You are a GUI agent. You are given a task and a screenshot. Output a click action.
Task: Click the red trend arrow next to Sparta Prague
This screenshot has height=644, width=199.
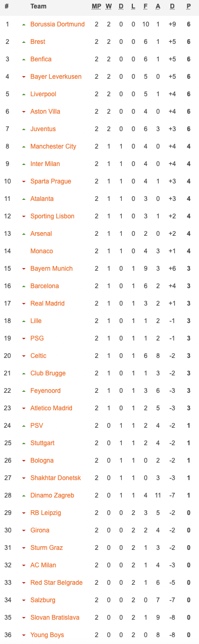click(x=23, y=181)
